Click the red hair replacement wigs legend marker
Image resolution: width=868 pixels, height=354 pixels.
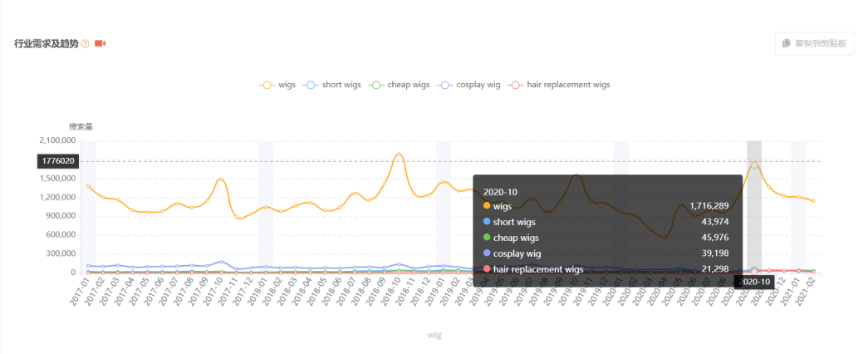[515, 85]
